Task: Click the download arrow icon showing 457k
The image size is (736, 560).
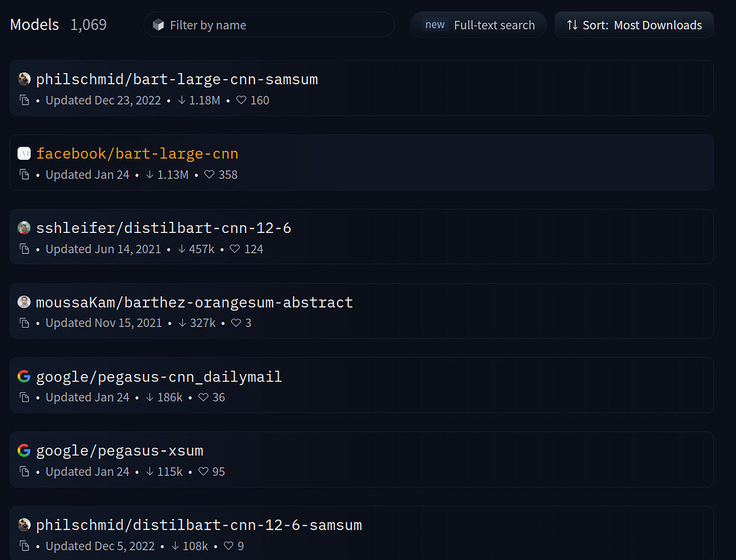Action: 182,249
